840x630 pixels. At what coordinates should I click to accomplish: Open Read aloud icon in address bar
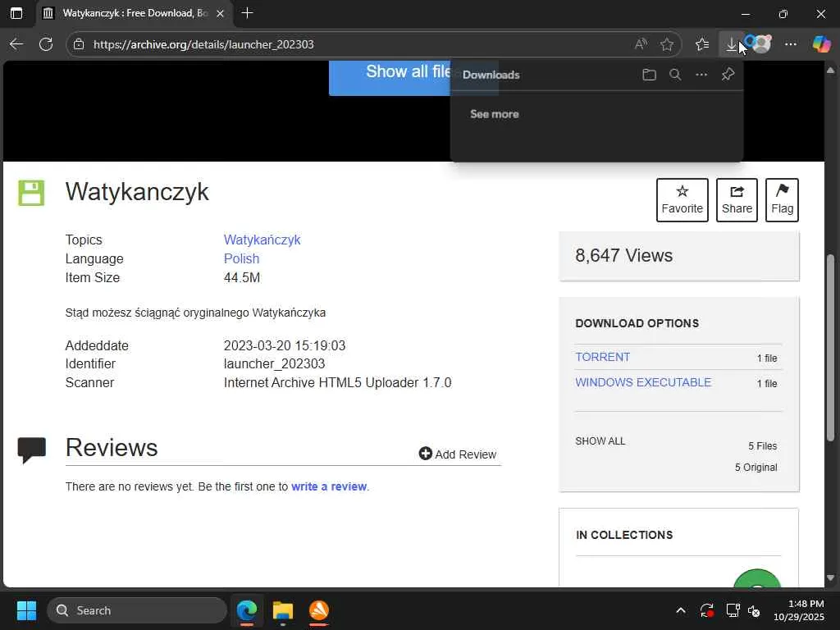(x=641, y=44)
